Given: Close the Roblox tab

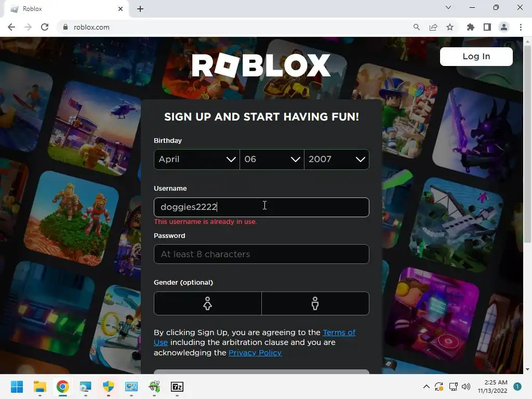Looking at the screenshot, I should point(121,9).
